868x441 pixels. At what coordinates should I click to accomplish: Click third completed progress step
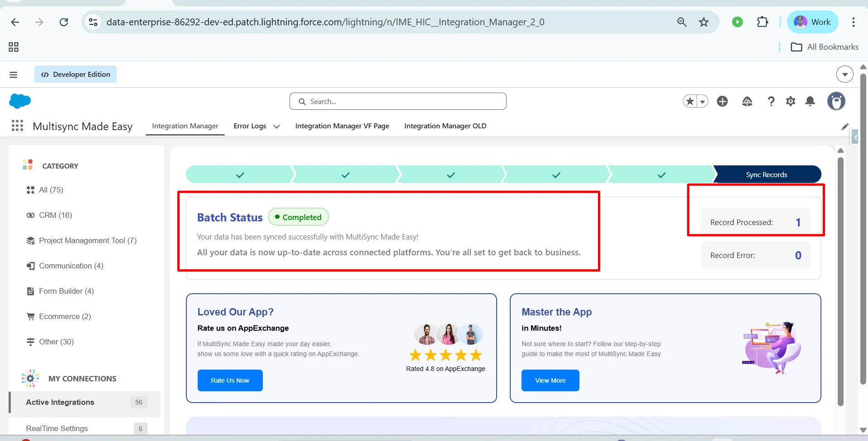[451, 175]
